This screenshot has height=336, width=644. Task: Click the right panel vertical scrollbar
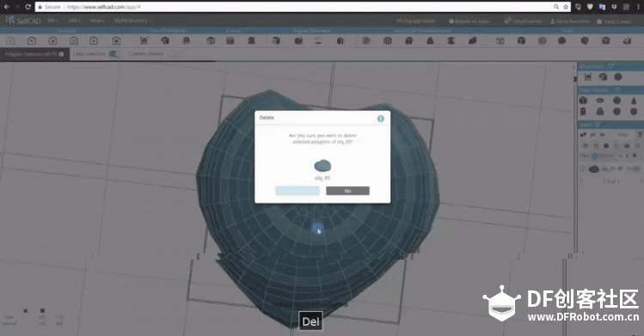[x=575, y=78]
